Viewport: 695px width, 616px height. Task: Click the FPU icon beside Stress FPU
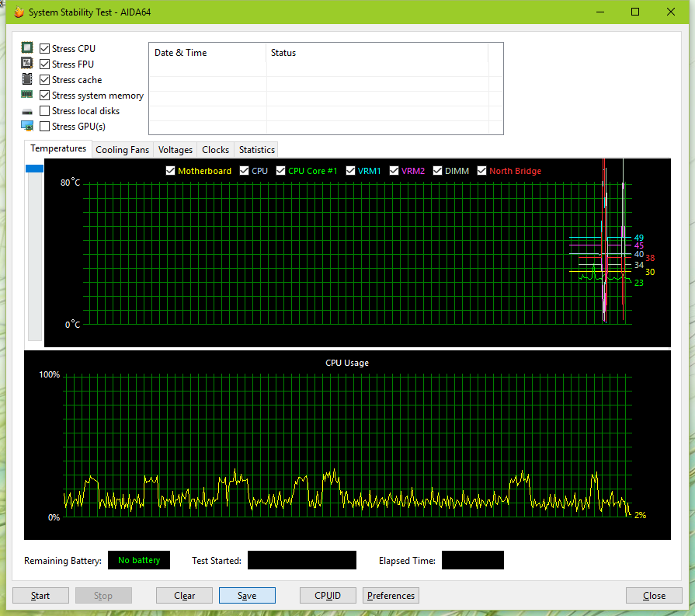pyautogui.click(x=27, y=63)
